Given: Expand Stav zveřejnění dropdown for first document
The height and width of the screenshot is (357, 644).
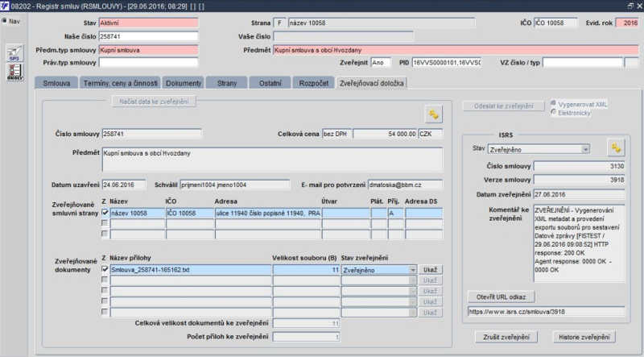Looking at the screenshot, I should coord(413,270).
